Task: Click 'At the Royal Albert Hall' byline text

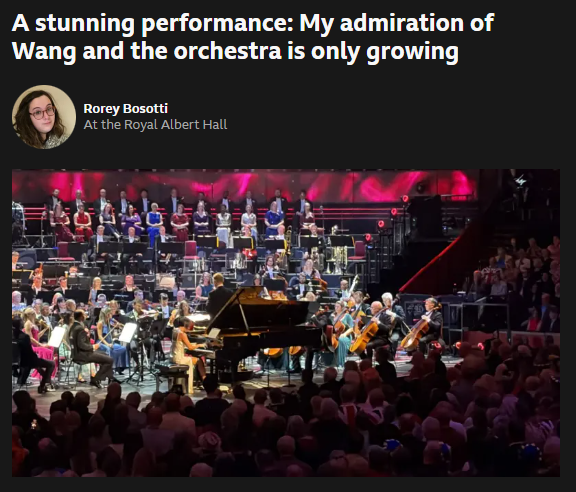Action: coord(155,125)
